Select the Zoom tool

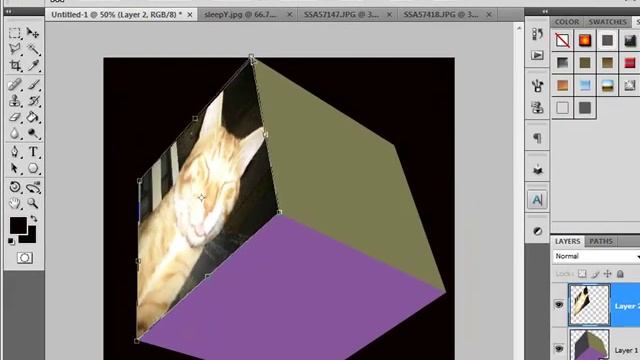point(33,203)
